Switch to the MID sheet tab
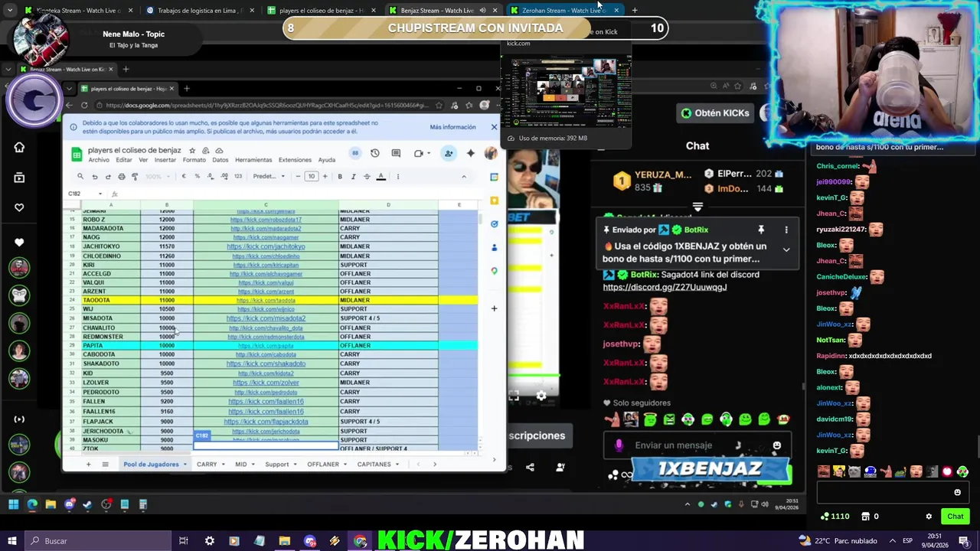The image size is (980, 551). [240, 465]
